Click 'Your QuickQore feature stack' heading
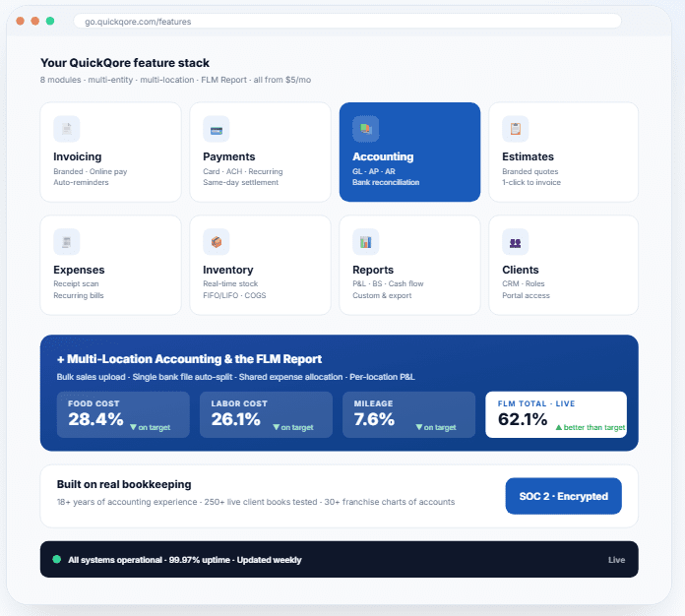 (x=125, y=63)
